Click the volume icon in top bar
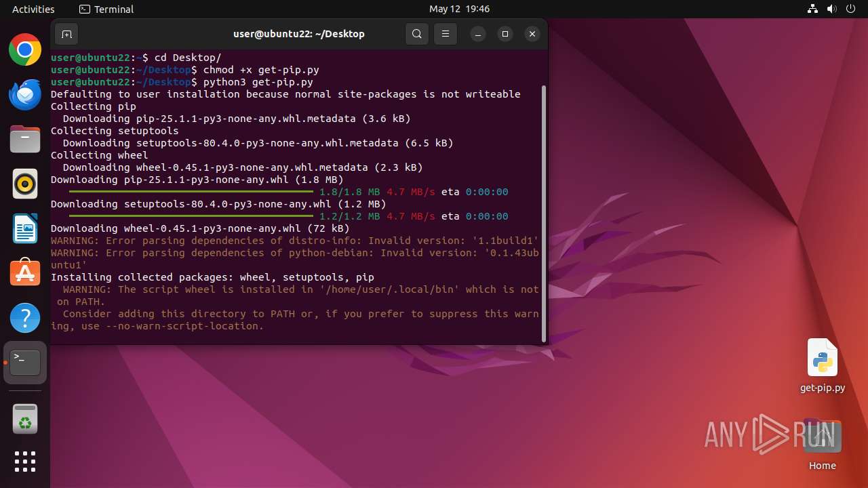The width and height of the screenshot is (868, 488). [831, 9]
